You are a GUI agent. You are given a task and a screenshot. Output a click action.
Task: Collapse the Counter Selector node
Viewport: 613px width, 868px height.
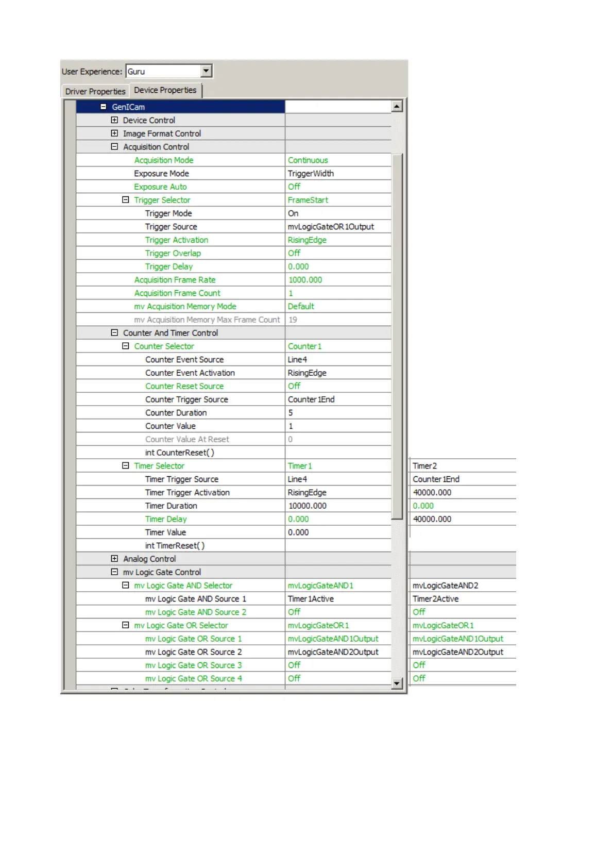pyautogui.click(x=125, y=346)
